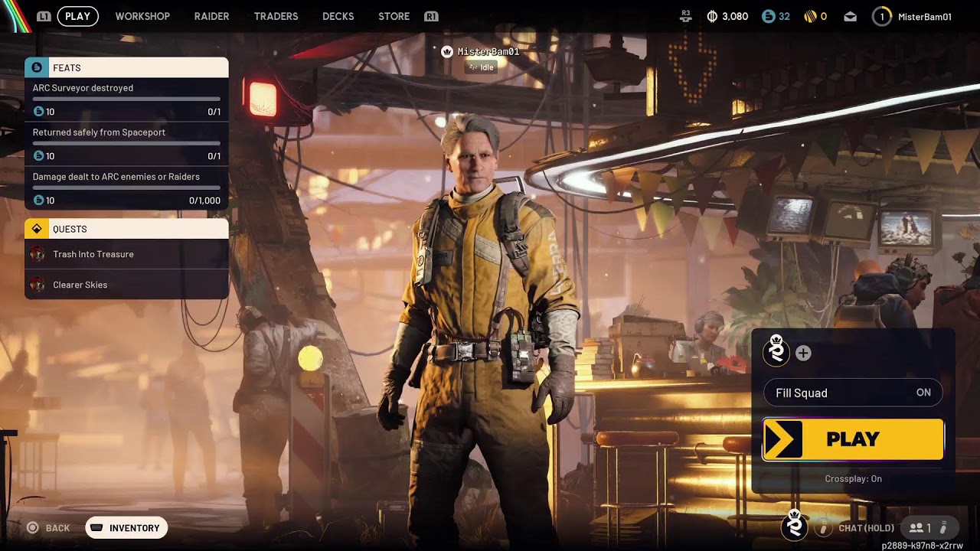The height and width of the screenshot is (551, 980).
Task: Click the Clearer Skies quest icon
Action: pos(37,285)
